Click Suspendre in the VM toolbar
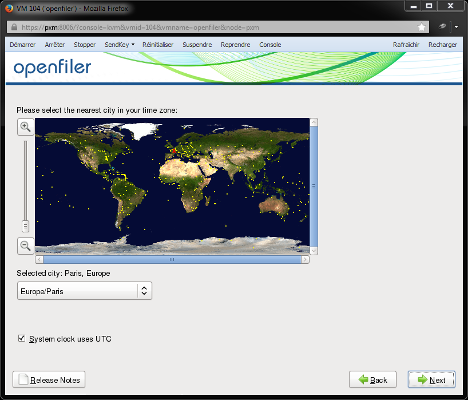The width and height of the screenshot is (468, 400). click(x=197, y=45)
